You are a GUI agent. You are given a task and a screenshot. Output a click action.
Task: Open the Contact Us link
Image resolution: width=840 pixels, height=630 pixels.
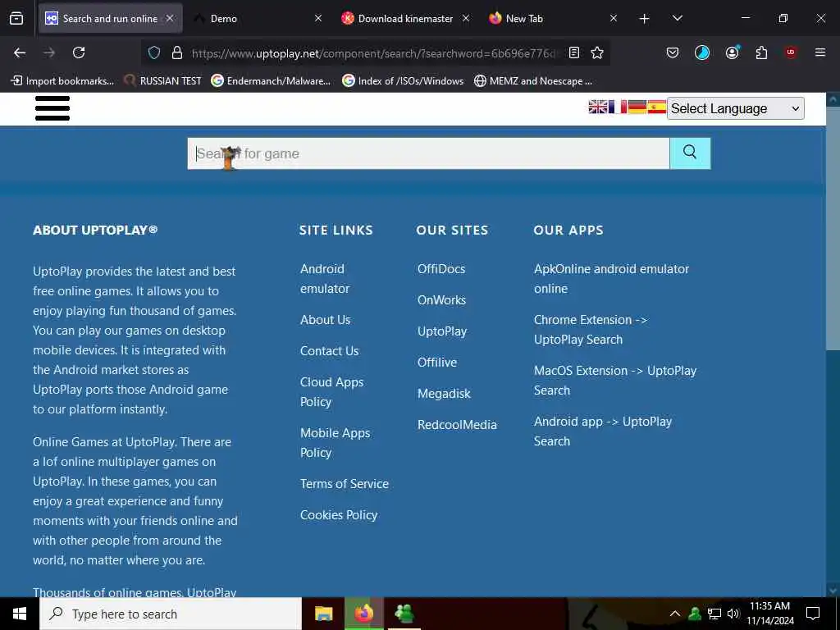330,351
